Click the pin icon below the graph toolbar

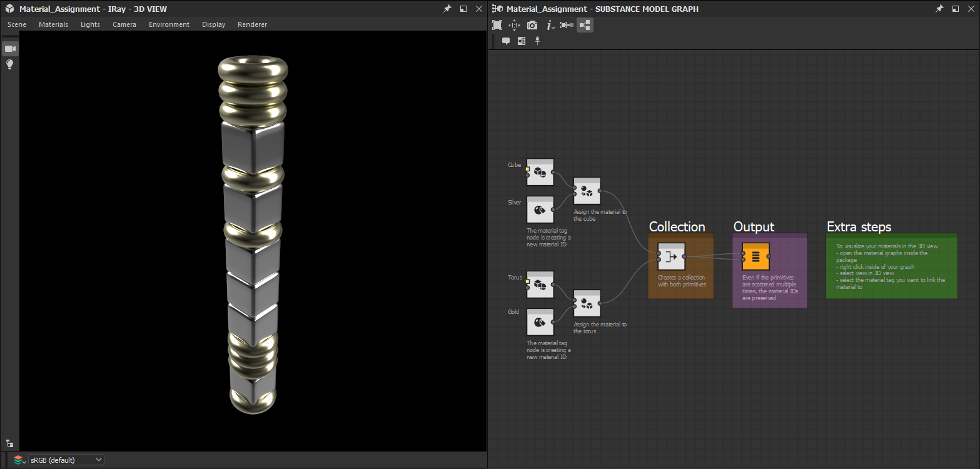(537, 41)
